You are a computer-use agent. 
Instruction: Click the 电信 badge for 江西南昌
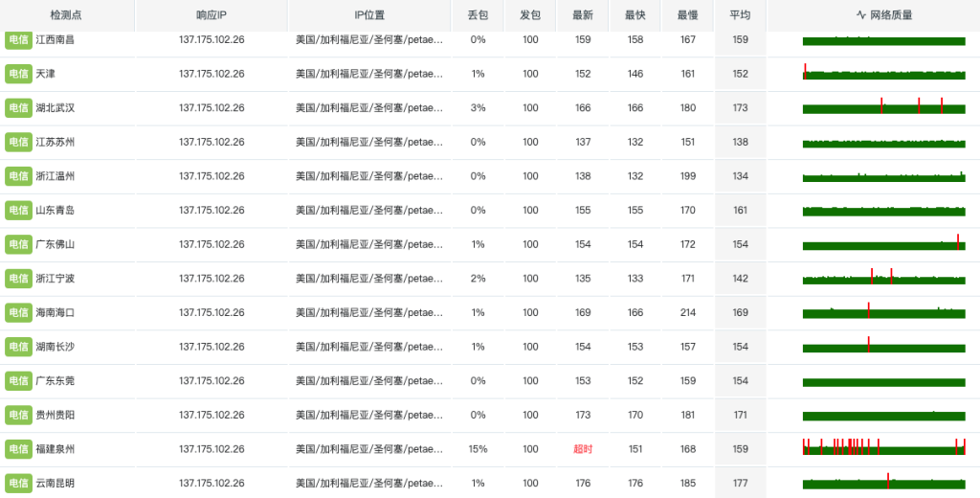coord(18,40)
